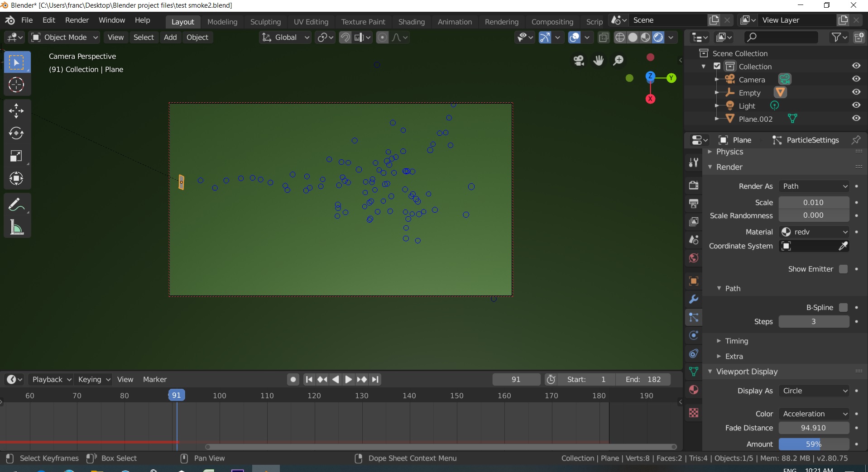Switch to the Shading workspace tab
868x472 pixels.
click(x=412, y=22)
